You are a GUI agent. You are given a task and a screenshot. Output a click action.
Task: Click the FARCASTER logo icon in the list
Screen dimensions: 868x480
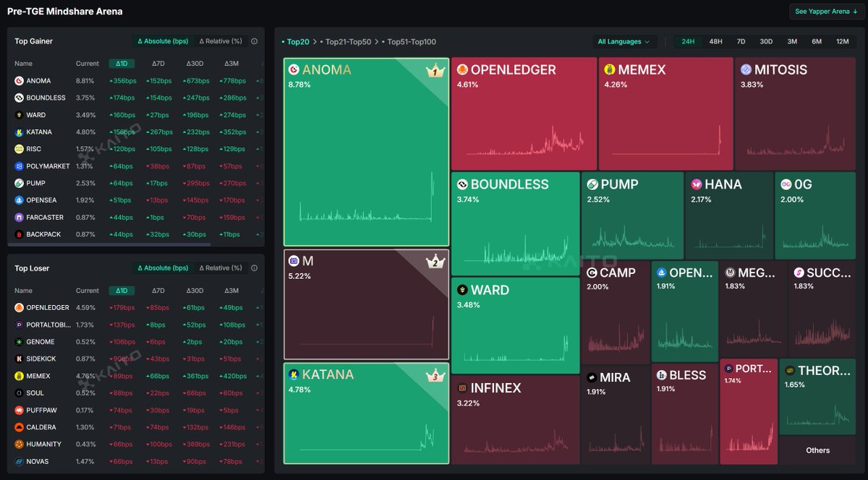19,218
